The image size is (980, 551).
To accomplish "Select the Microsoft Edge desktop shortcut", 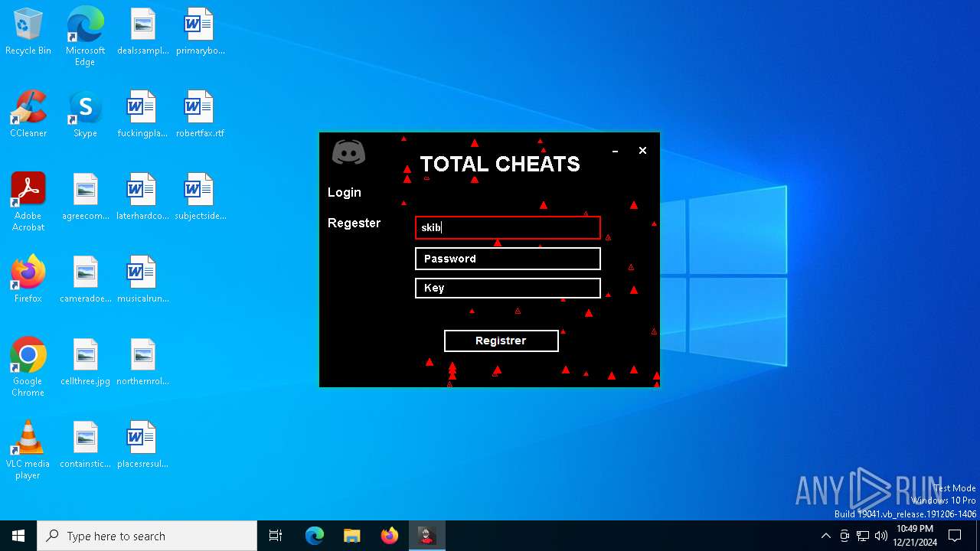I will pos(85,36).
